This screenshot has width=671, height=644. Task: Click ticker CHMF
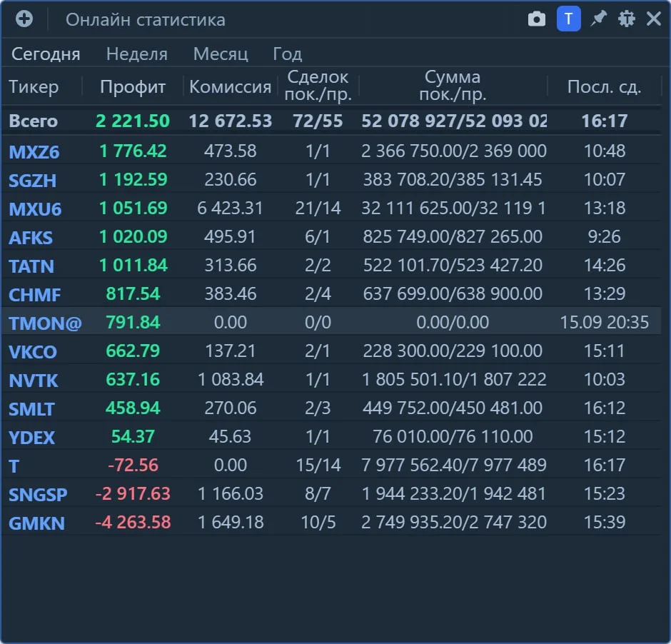pyautogui.click(x=35, y=294)
